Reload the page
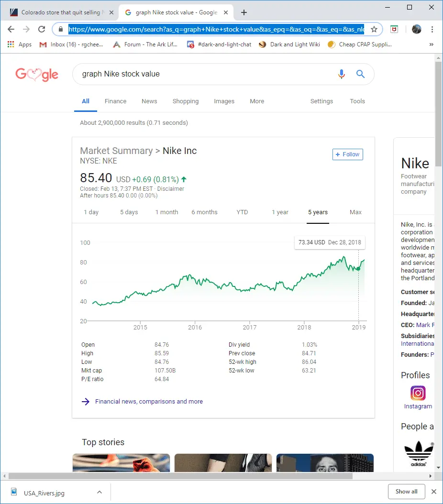This screenshot has width=443, height=504. pos(42,30)
